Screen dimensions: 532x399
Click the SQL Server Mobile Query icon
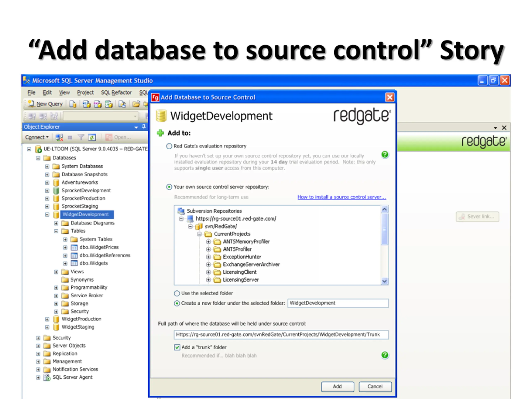click(122, 104)
